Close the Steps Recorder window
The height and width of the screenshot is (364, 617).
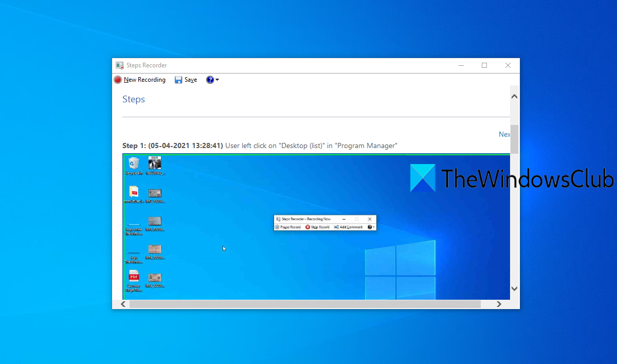click(x=508, y=65)
